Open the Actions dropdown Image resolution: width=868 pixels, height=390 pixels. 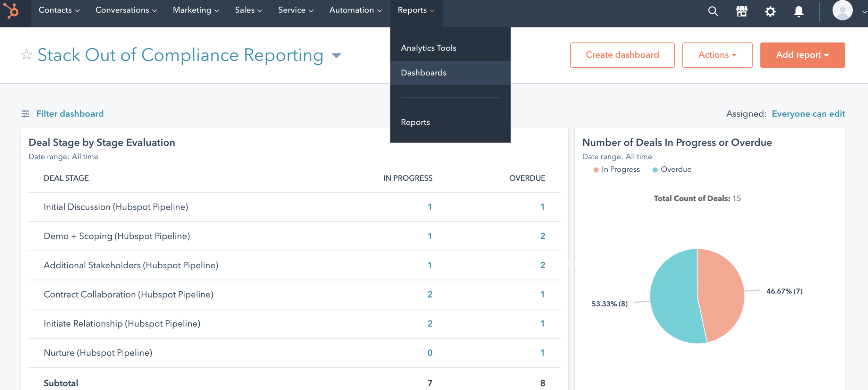click(x=717, y=55)
